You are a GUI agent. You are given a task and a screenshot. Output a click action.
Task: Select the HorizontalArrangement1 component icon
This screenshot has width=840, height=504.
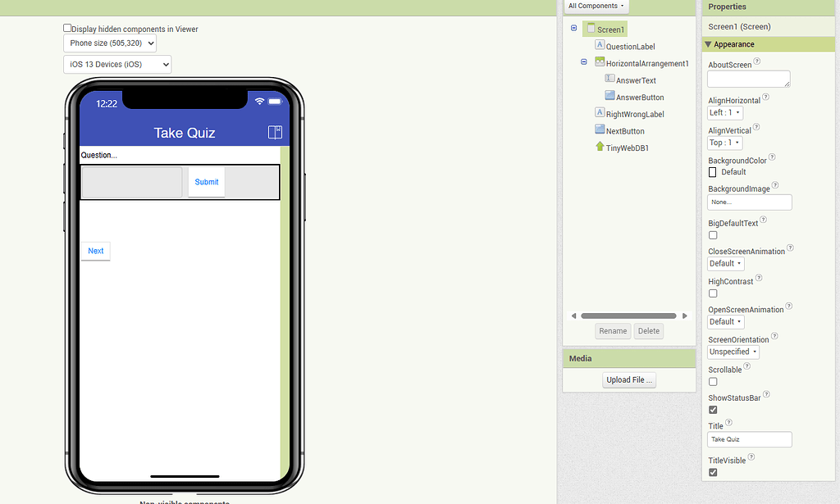[600, 62]
